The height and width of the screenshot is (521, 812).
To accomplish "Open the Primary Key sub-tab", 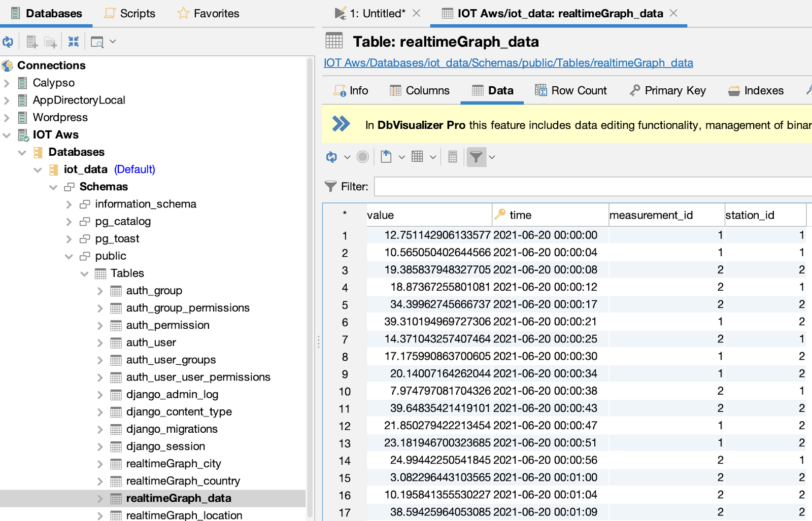I will coord(668,90).
